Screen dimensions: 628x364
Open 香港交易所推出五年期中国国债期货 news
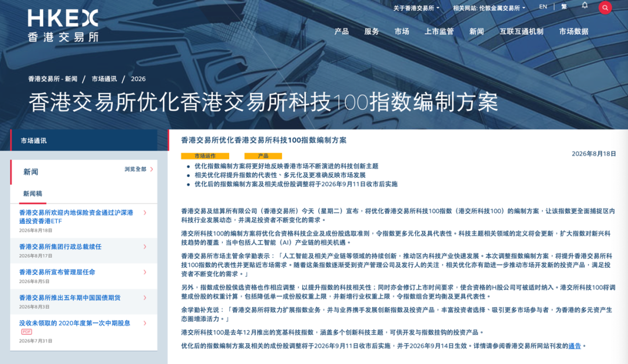pyautogui.click(x=70, y=298)
